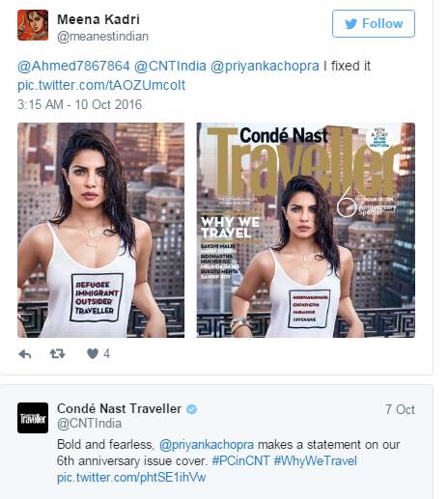The image size is (448, 499).
Task: Click the Follow button
Action: [374, 23]
